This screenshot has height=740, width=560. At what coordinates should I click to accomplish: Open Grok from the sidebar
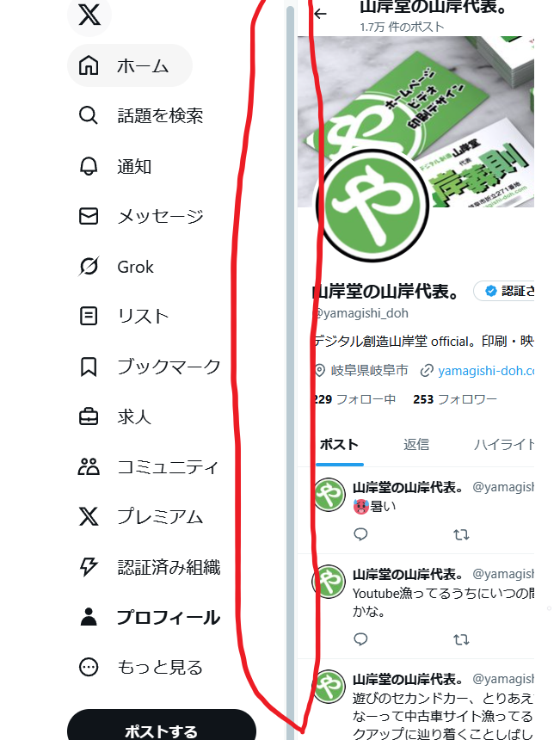[x=115, y=267]
